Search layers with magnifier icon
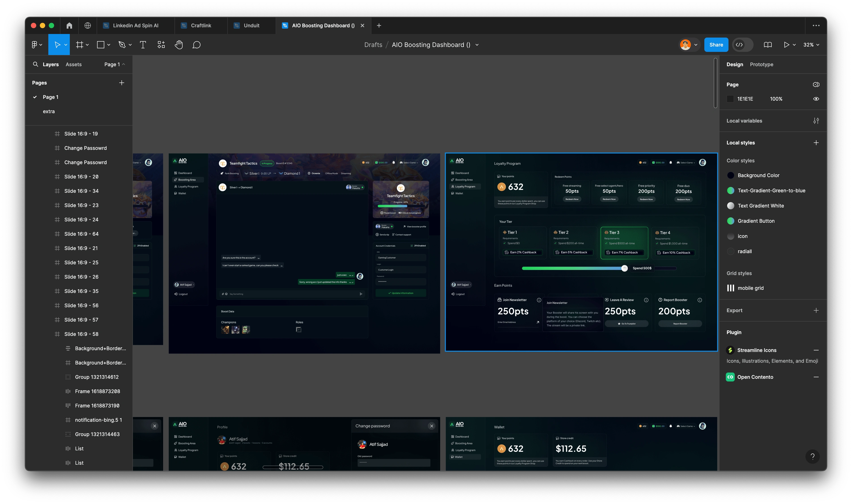 coord(35,64)
